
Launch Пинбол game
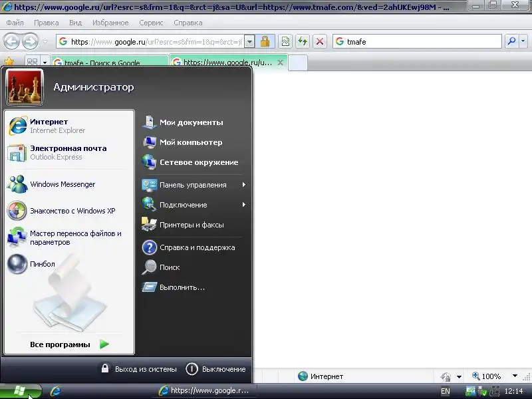[69, 264]
